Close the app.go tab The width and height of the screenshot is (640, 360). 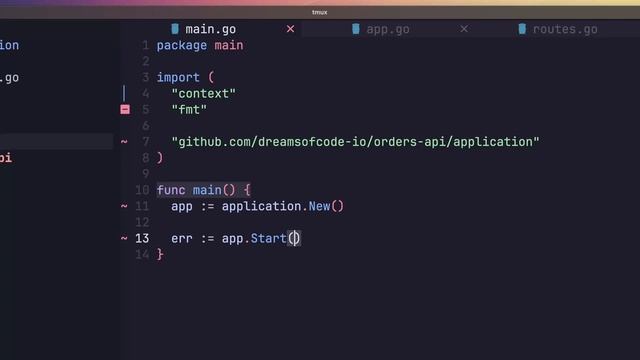coord(464,29)
